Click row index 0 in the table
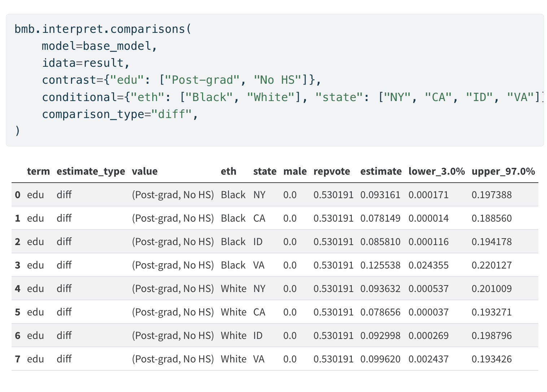This screenshot has height=392, width=547. pyautogui.click(x=18, y=195)
